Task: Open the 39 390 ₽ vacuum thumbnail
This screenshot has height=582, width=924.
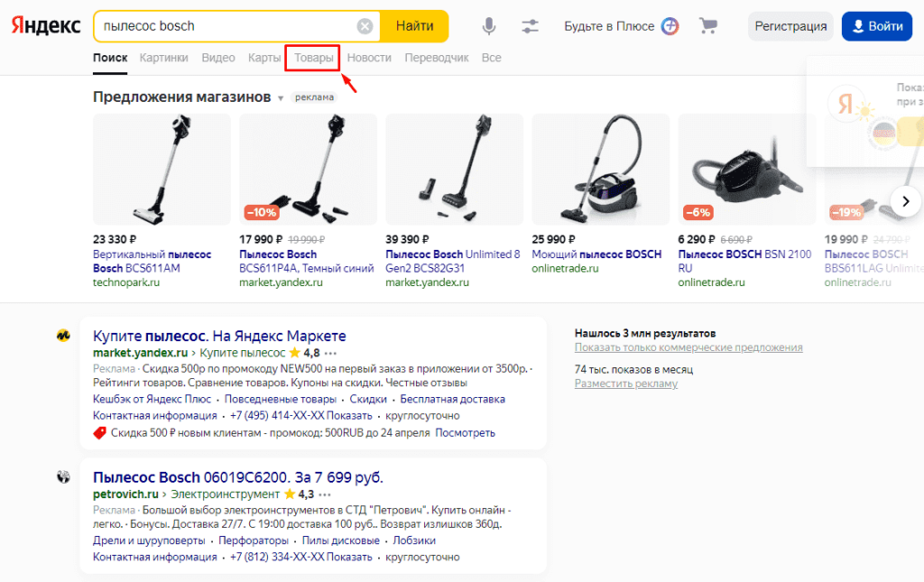Action: [x=454, y=169]
